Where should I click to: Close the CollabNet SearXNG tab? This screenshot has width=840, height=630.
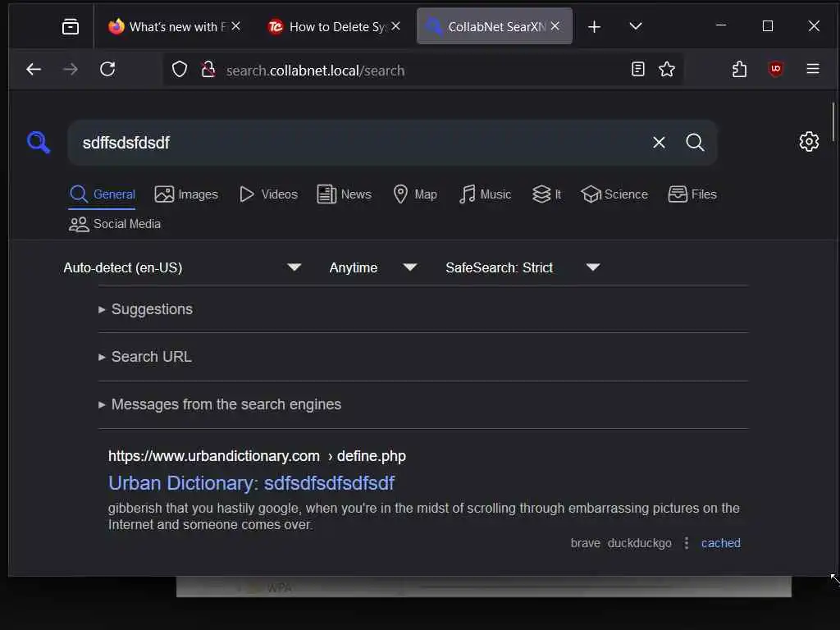point(555,25)
